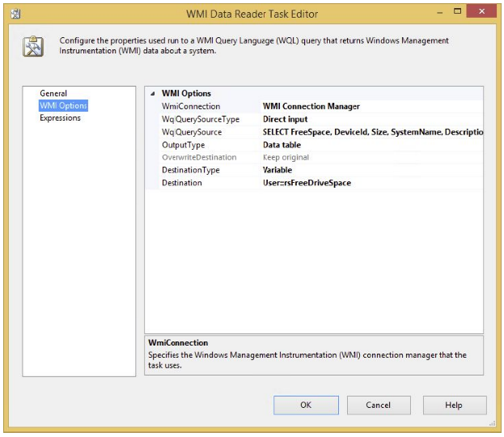
Task: Click the Help button
Action: 454,405
